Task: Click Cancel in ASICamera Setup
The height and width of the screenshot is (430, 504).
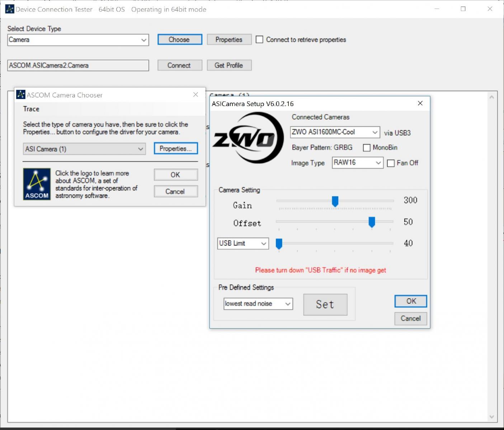Action: click(x=411, y=318)
